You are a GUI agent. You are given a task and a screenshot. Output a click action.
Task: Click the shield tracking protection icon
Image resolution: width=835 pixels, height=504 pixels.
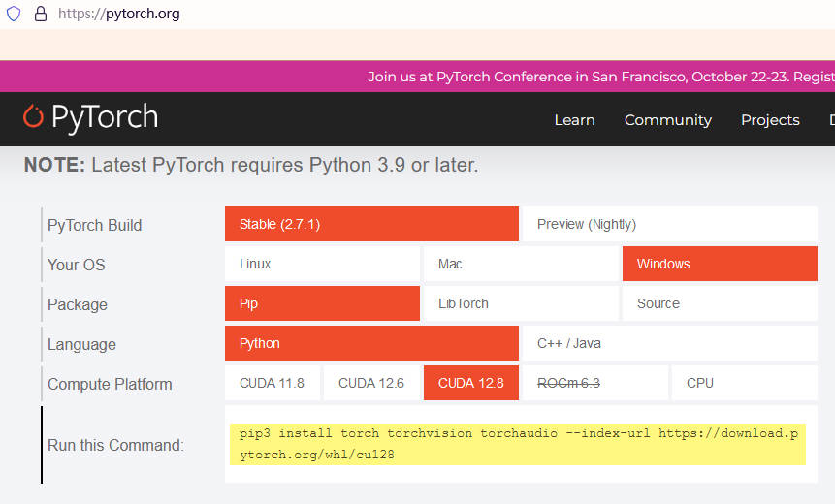point(14,14)
